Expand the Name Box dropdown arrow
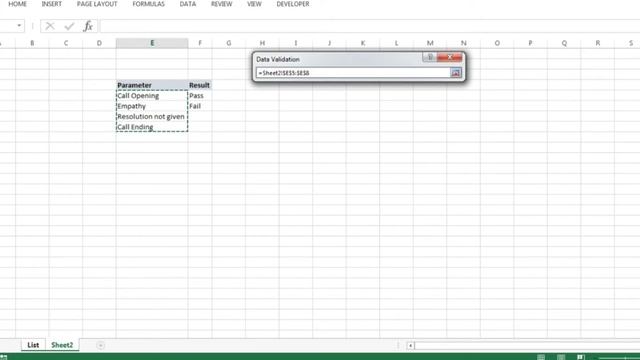Image resolution: width=640 pixels, height=360 pixels. (19, 26)
